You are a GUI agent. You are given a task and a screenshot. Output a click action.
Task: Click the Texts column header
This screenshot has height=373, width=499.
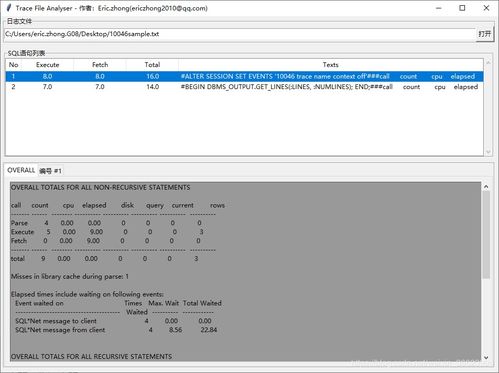[x=330, y=65]
